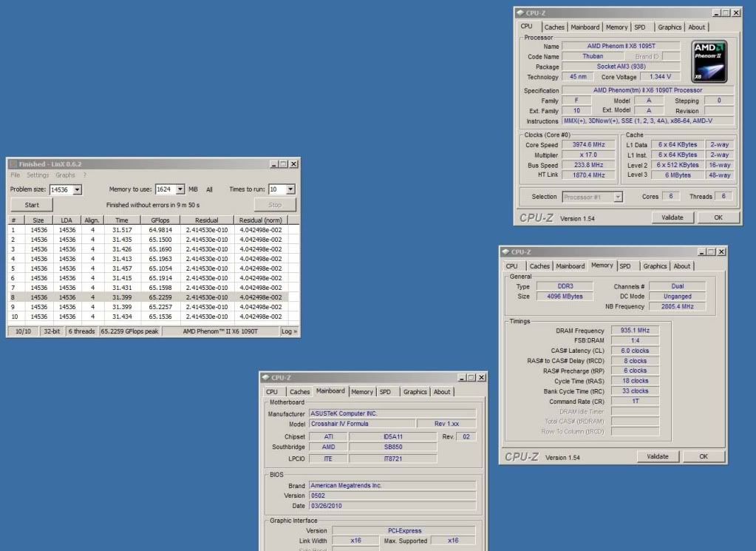Image resolution: width=756 pixels, height=551 pixels.
Task: Select result row 8 with 65.2259 GFlops
Action: pos(149,297)
